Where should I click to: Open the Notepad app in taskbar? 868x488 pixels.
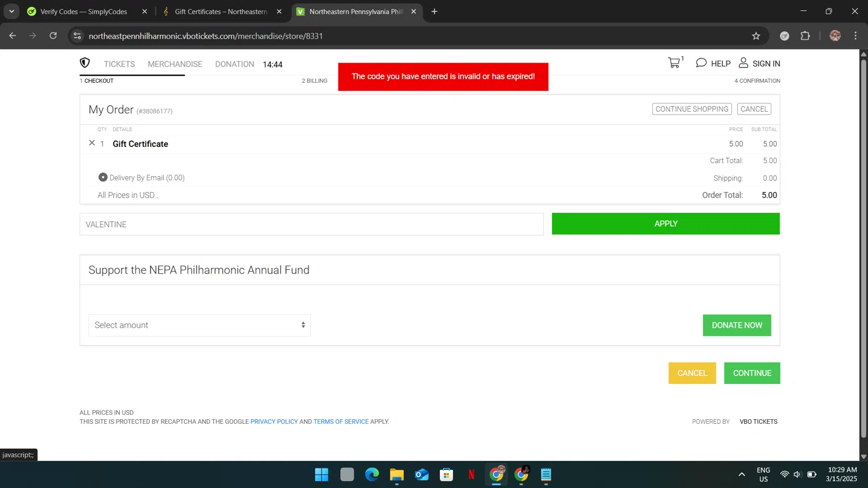click(546, 475)
